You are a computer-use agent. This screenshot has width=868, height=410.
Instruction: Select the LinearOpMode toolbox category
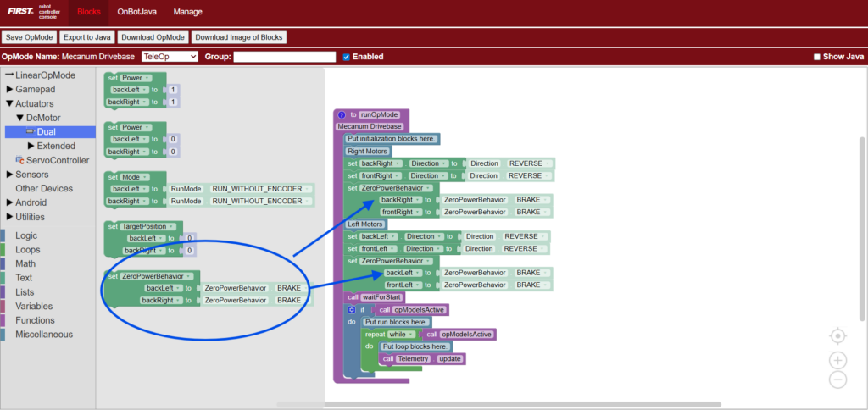(x=46, y=75)
